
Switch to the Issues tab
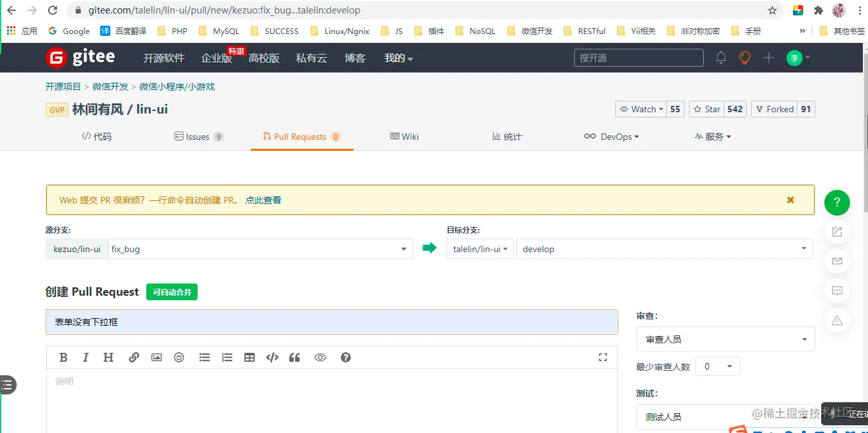point(199,137)
